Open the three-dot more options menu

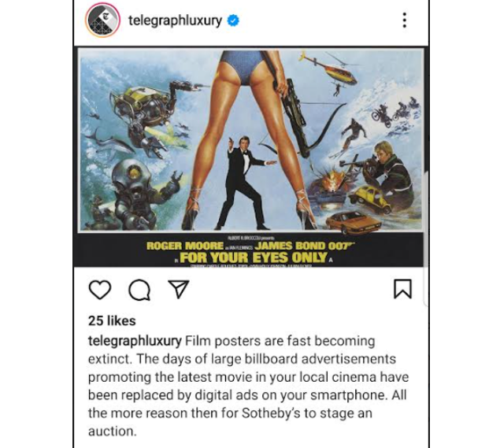404,20
